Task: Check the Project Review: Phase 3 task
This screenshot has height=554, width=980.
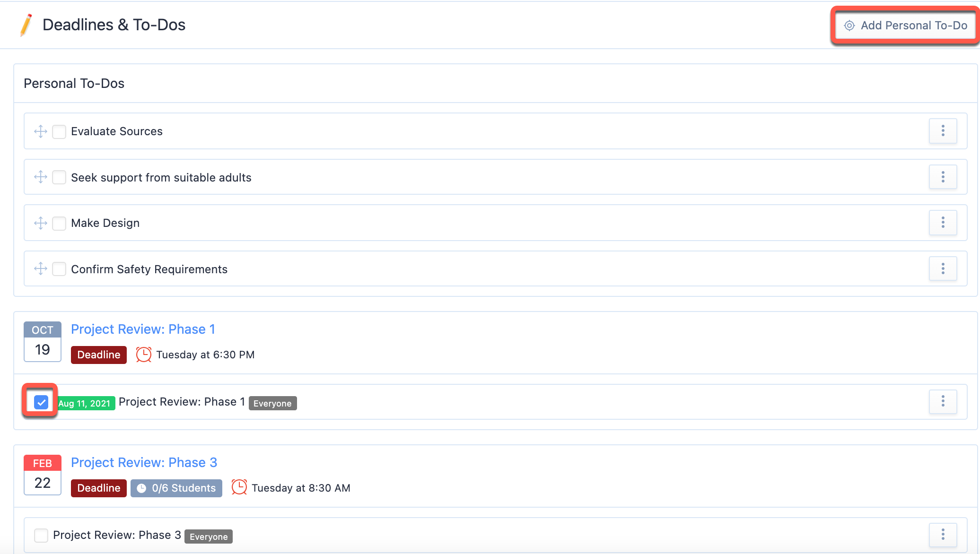Action: 41,536
